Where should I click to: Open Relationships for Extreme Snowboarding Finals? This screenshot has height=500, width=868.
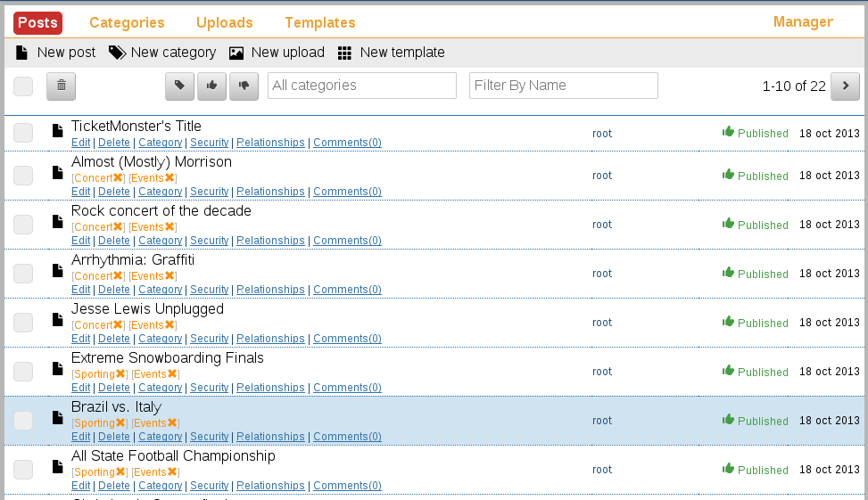coord(270,388)
